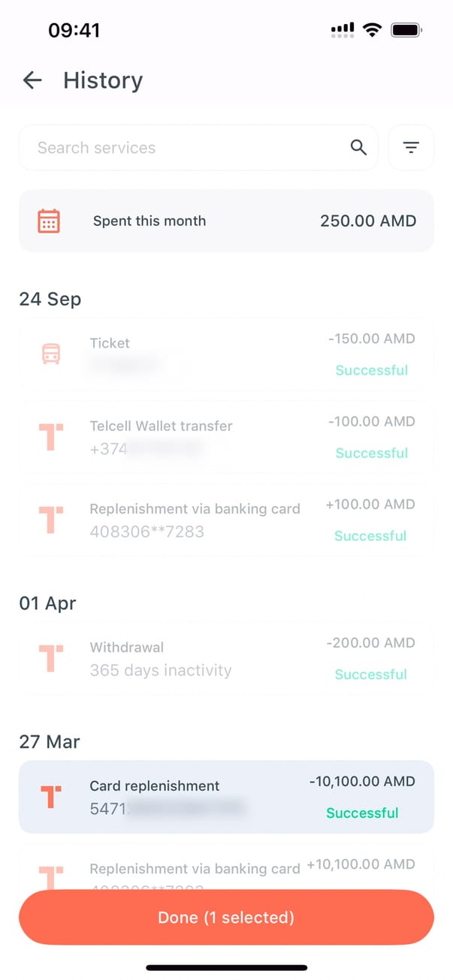The image size is (453, 980).
Task: Tap the -150.00 AMD ticket amount
Action: [371, 339]
